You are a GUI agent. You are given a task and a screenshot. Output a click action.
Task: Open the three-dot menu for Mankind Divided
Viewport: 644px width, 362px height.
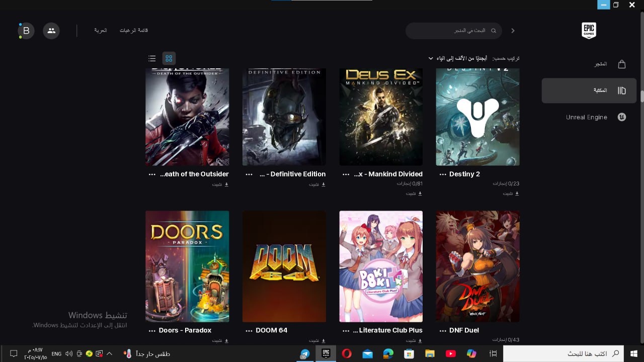pyautogui.click(x=346, y=174)
